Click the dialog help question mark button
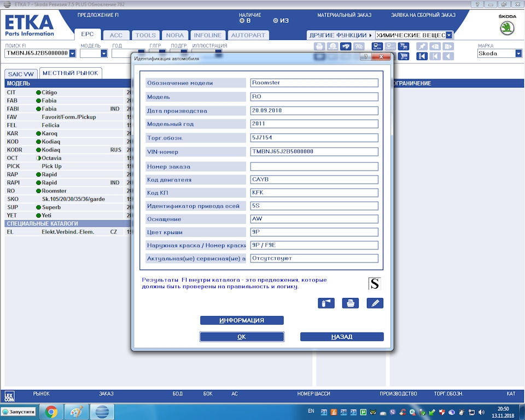Screen dimensions: 525x420 (365, 57)
